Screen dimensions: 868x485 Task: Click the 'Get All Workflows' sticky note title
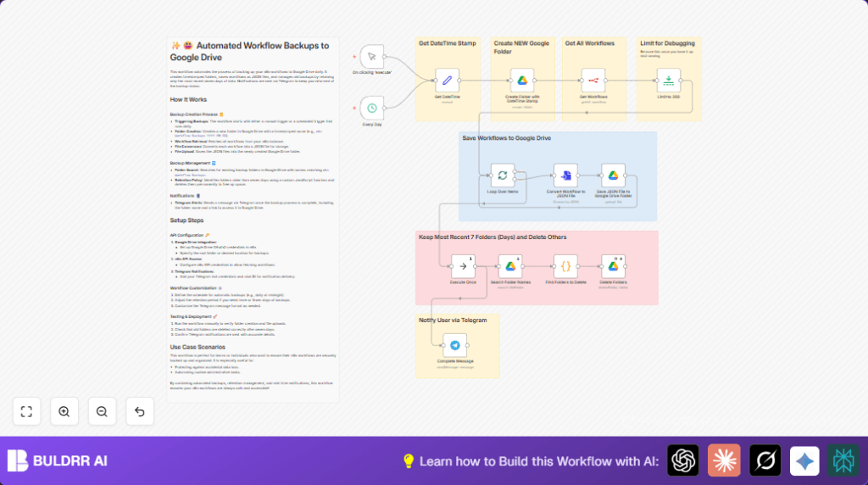(590, 43)
